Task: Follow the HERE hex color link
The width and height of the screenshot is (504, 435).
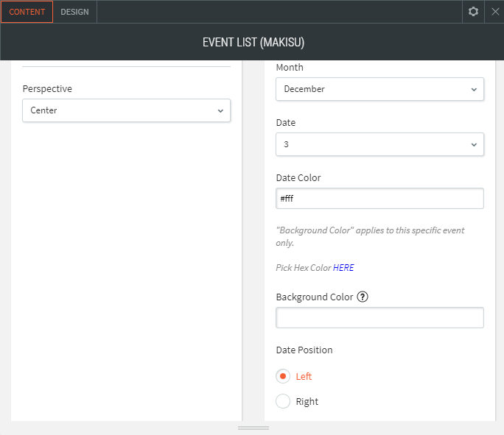Action: click(x=343, y=268)
